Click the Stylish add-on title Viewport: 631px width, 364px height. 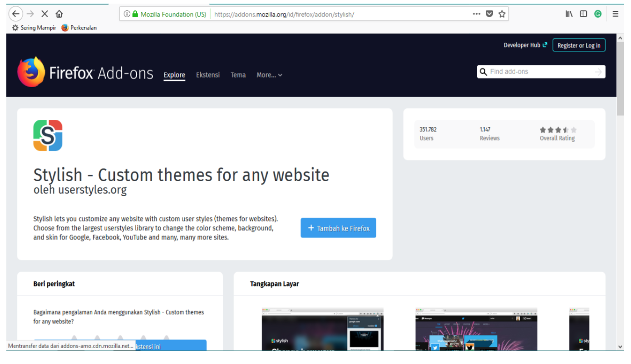[181, 175]
